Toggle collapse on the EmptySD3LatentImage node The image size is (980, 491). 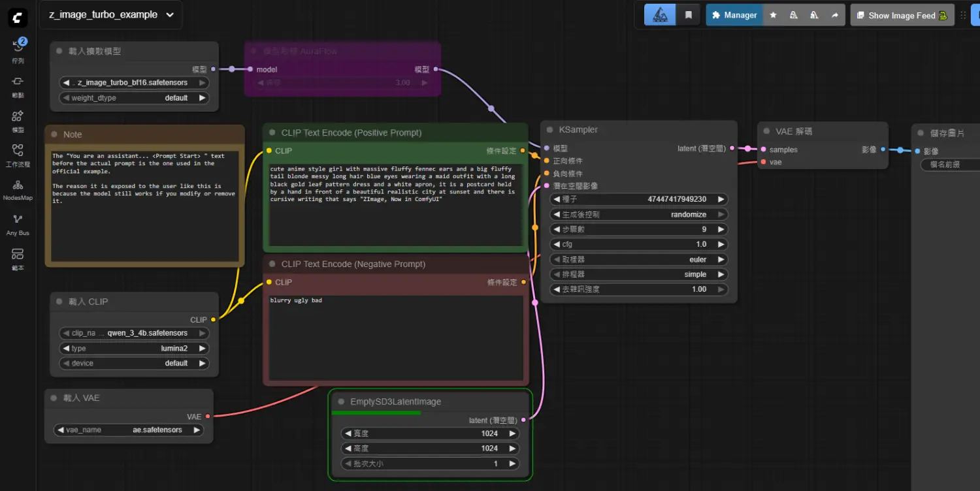(340, 402)
